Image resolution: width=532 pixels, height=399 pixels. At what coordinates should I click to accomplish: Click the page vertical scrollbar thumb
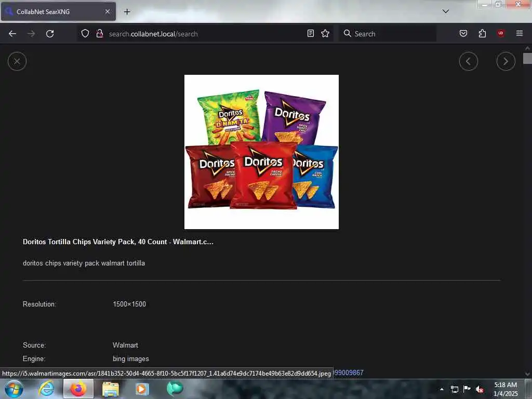[527, 58]
